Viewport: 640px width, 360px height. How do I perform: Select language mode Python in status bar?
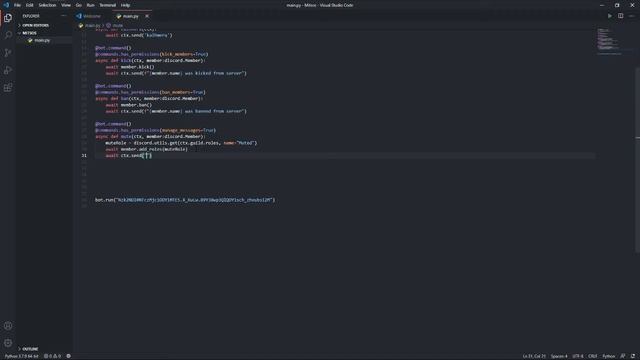tap(609, 356)
